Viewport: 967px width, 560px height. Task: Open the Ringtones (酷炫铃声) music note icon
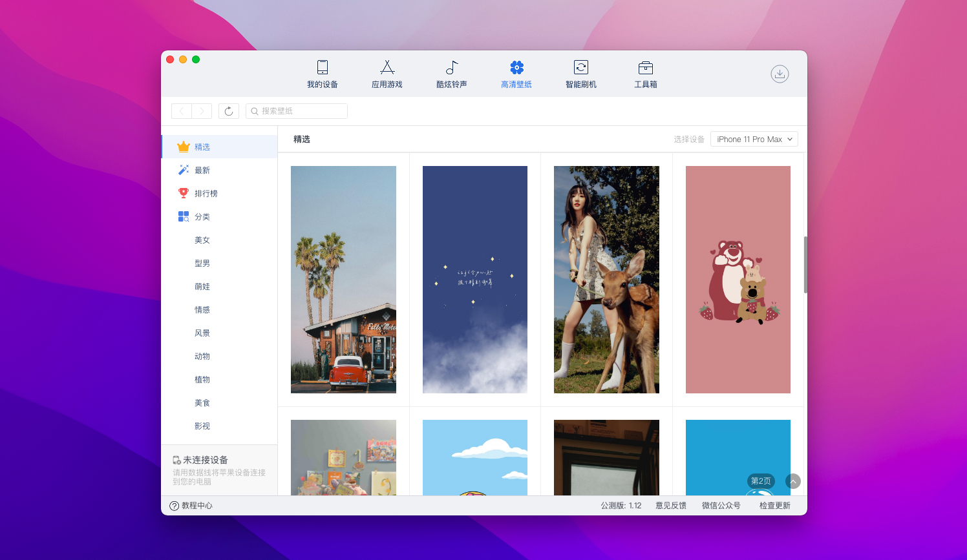point(451,67)
